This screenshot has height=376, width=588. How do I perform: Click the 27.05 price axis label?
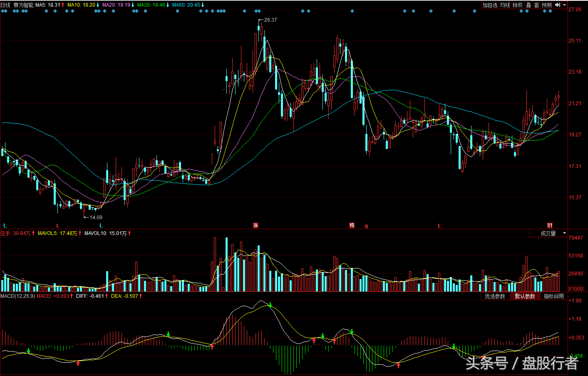575,9
